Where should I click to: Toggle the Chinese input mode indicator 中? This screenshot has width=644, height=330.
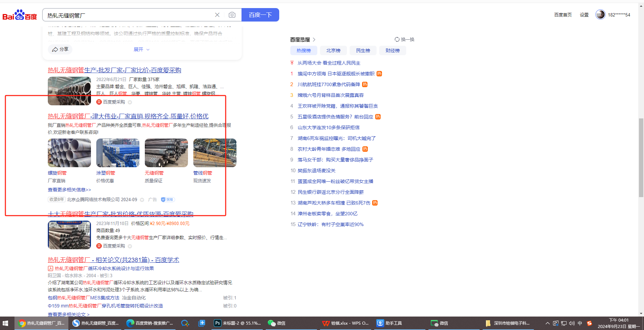click(580, 323)
